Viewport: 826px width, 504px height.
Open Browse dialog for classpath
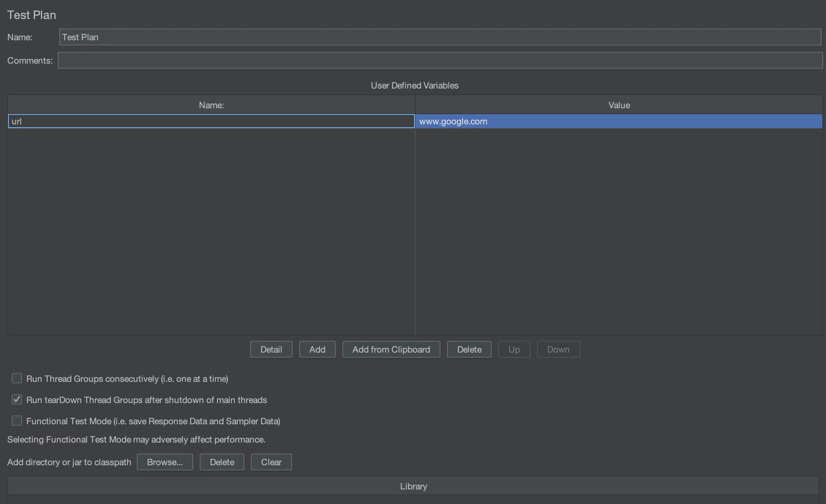point(165,462)
